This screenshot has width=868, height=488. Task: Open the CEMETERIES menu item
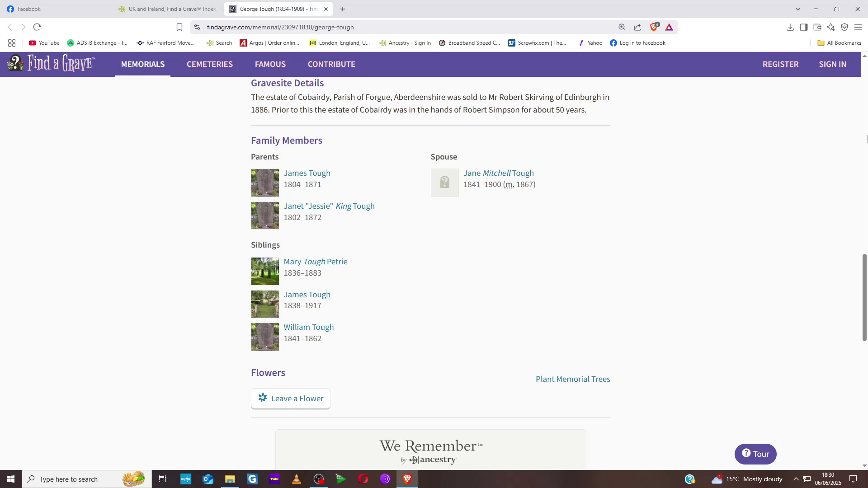tap(210, 64)
